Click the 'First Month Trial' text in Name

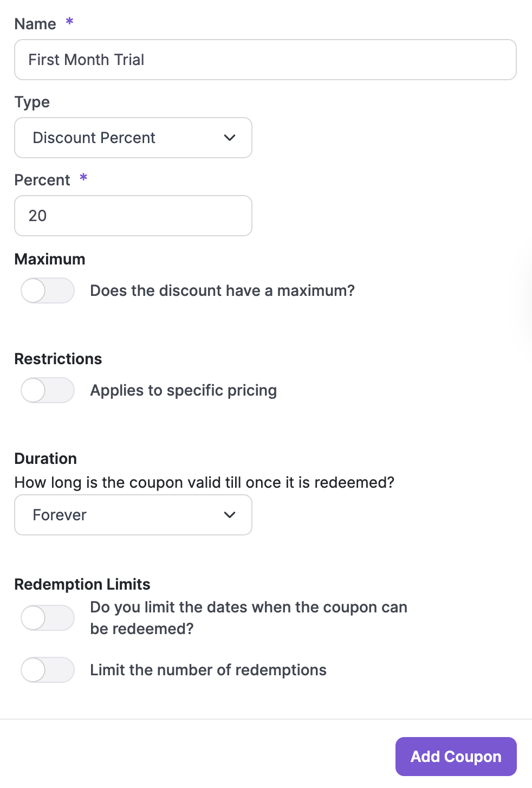click(86, 60)
